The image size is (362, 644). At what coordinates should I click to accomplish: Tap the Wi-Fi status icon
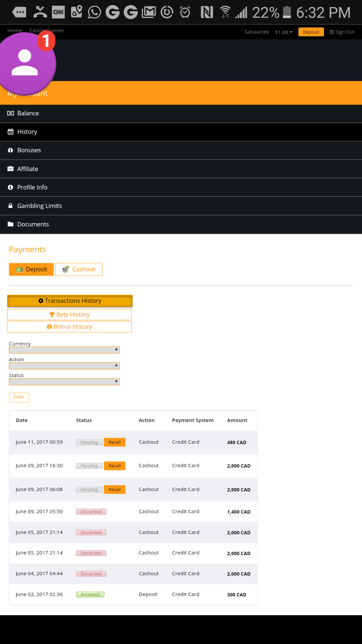(225, 12)
